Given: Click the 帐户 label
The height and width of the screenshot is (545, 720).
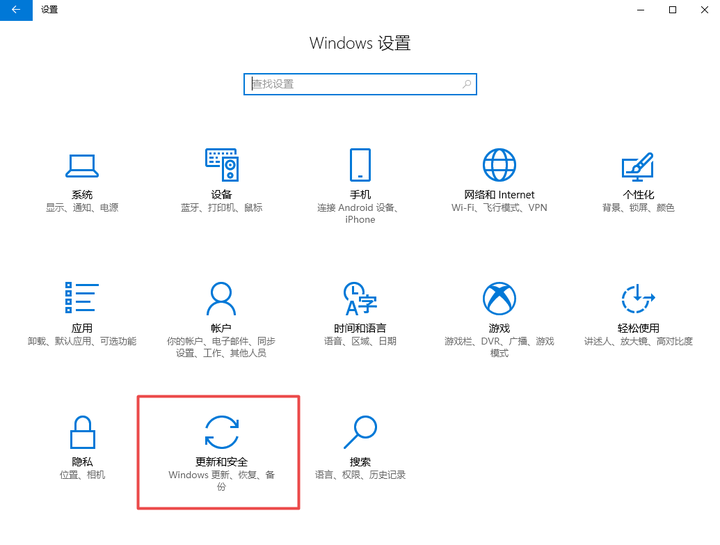Looking at the screenshot, I should [221, 328].
